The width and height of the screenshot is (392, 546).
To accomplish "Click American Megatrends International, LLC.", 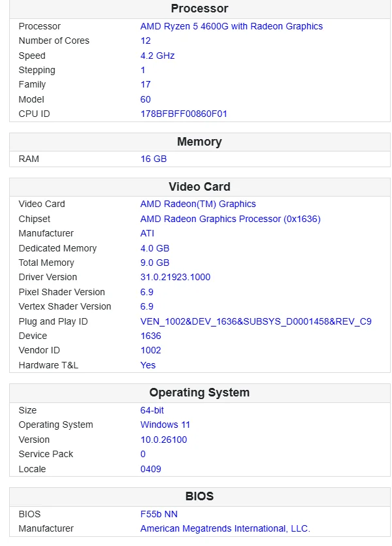I will pos(225,528).
